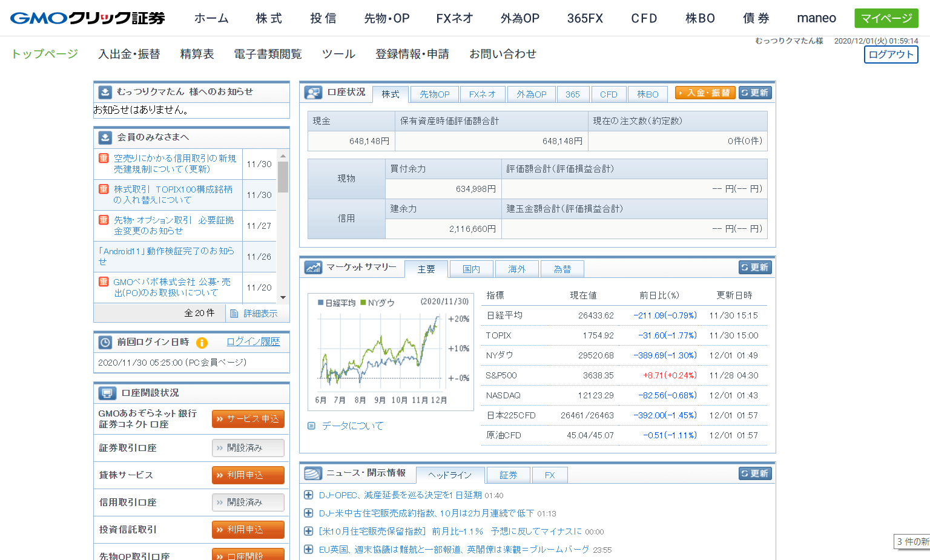Screen dimensions: 930x560
Task: Expand the EU英国 headline plus icon
Action: click(308, 549)
